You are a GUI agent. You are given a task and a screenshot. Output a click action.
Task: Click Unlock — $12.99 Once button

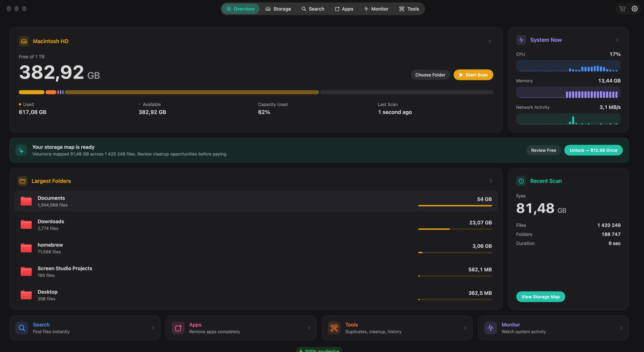(594, 150)
